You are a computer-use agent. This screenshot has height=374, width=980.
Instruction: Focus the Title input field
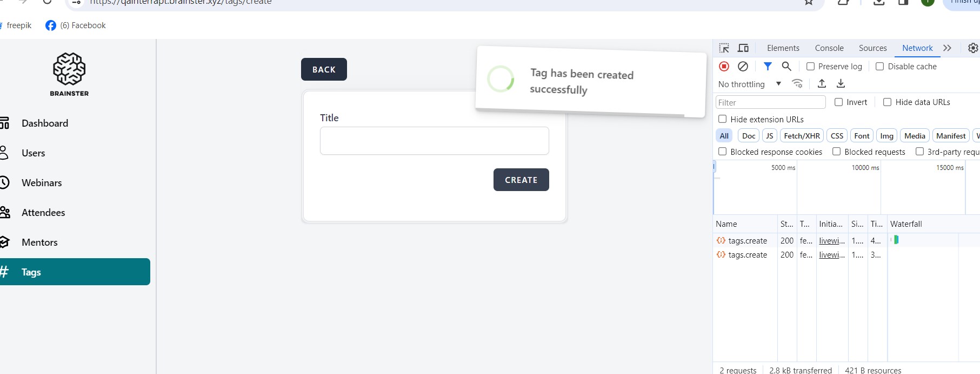(434, 141)
